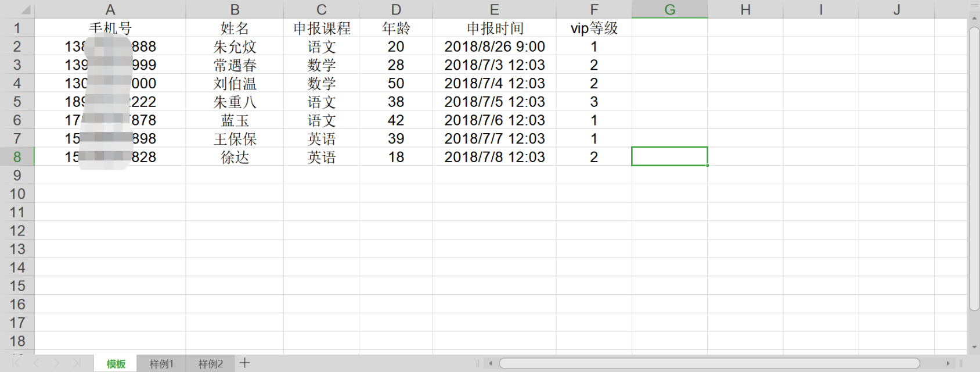Screen dimensions: 980x372
Task: Select row 18 header
Action: click(17, 341)
